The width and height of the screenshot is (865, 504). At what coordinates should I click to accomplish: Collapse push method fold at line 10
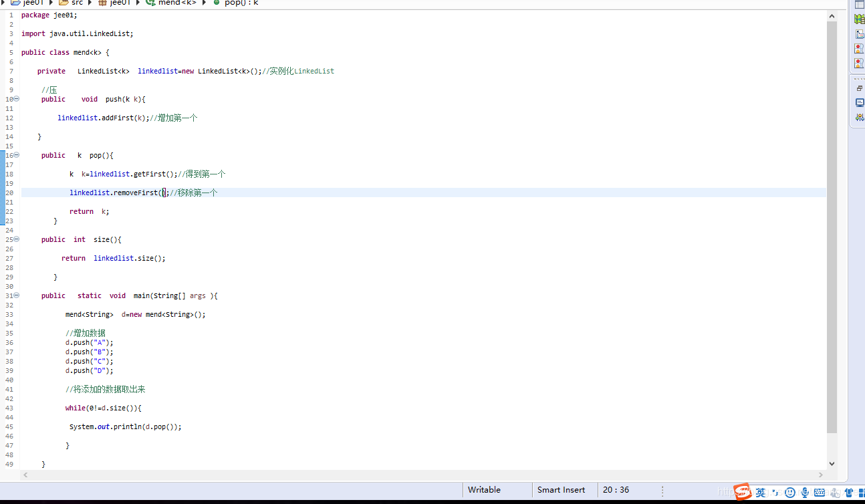tap(17, 99)
